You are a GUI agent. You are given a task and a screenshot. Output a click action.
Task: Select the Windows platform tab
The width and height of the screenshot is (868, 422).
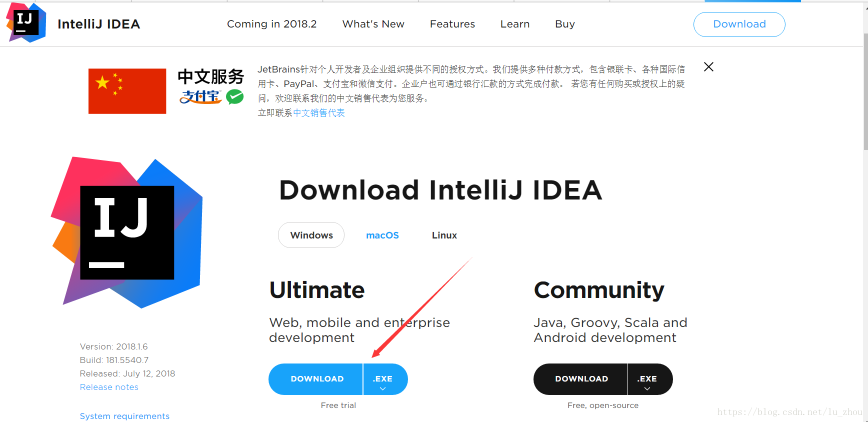pos(311,235)
